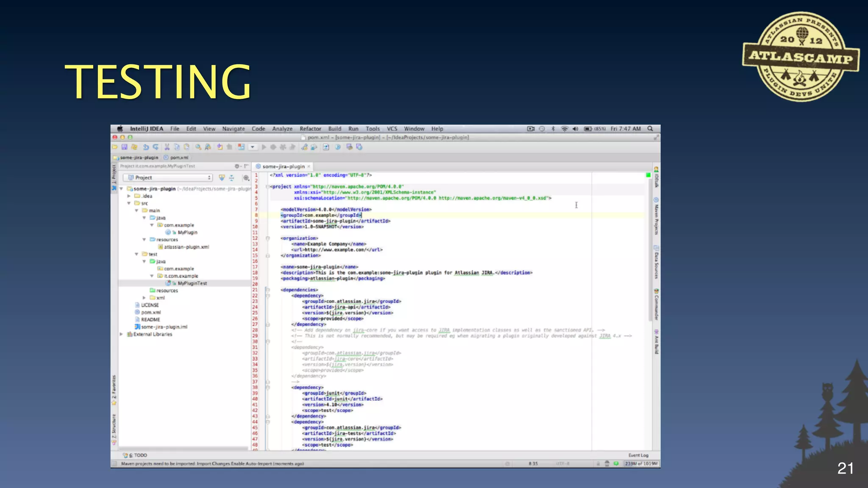Open the Project panel gear settings icon
This screenshot has width=868, height=488.
click(237, 166)
